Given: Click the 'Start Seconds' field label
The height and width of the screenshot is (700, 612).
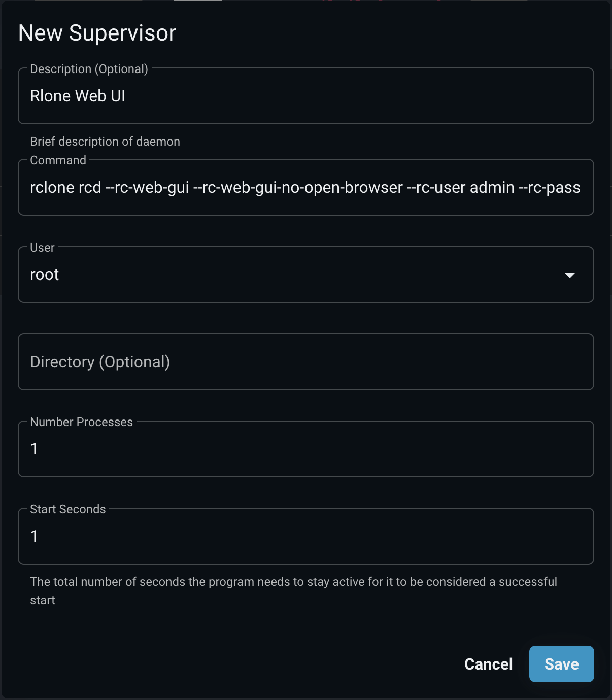Looking at the screenshot, I should point(67,509).
